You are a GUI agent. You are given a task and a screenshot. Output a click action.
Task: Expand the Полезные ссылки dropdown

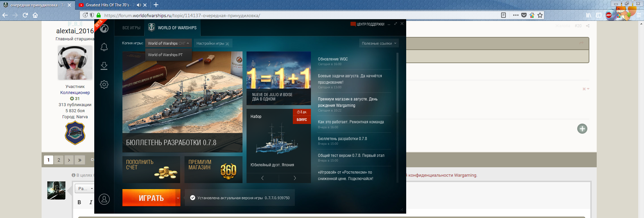point(379,43)
